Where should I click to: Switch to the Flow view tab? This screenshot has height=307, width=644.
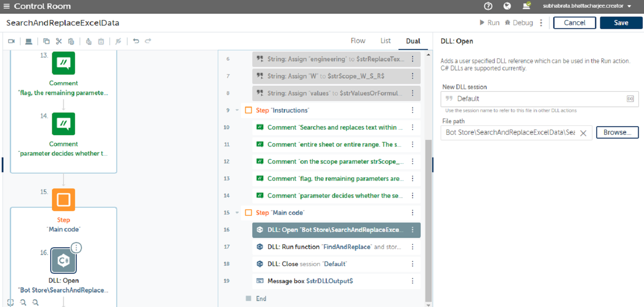click(x=358, y=41)
